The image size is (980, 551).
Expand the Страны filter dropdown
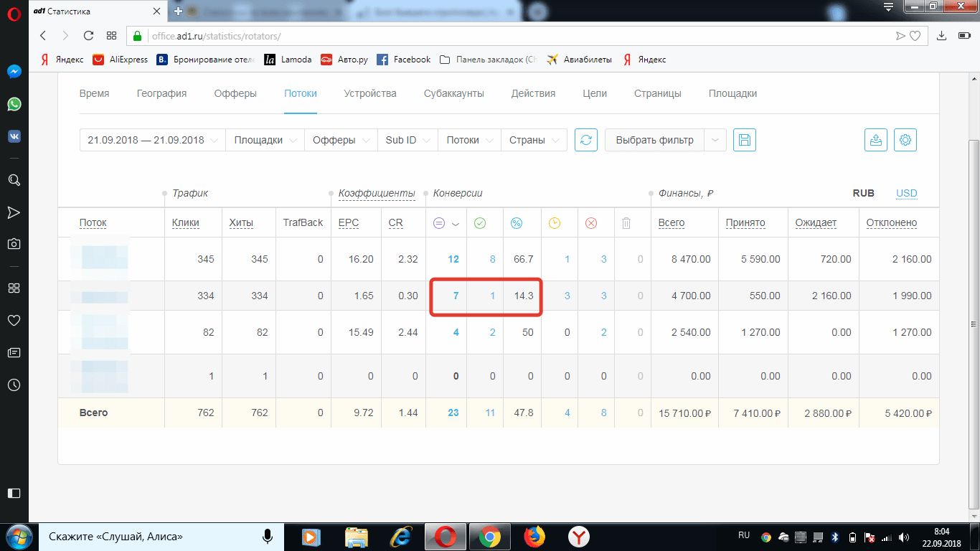(534, 140)
